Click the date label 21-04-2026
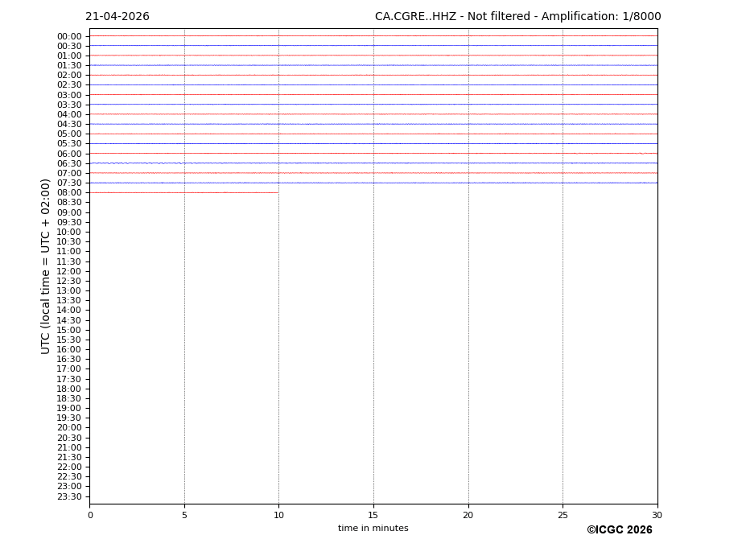This screenshot has height=560, width=746. (x=117, y=17)
